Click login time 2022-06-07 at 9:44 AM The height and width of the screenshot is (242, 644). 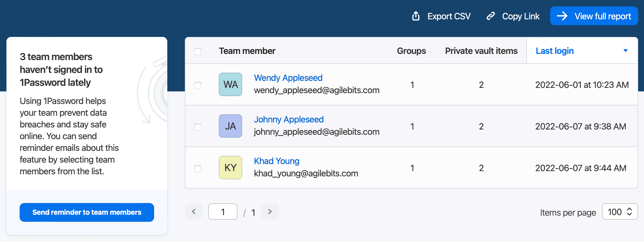[x=581, y=168]
